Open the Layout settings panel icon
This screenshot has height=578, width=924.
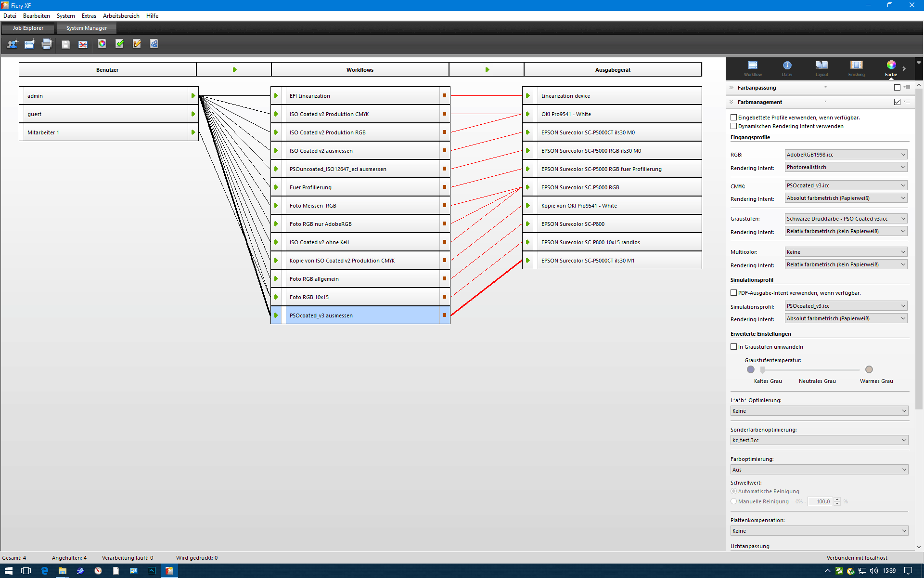(x=821, y=67)
